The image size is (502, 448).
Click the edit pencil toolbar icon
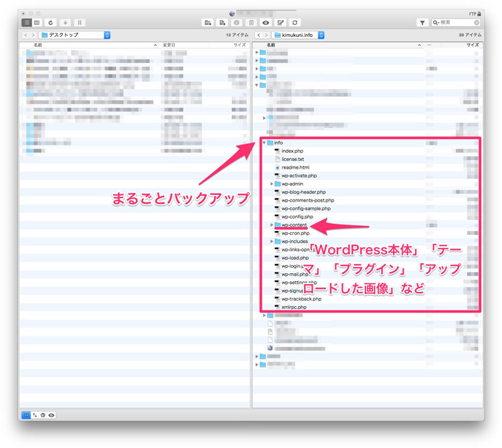click(280, 22)
